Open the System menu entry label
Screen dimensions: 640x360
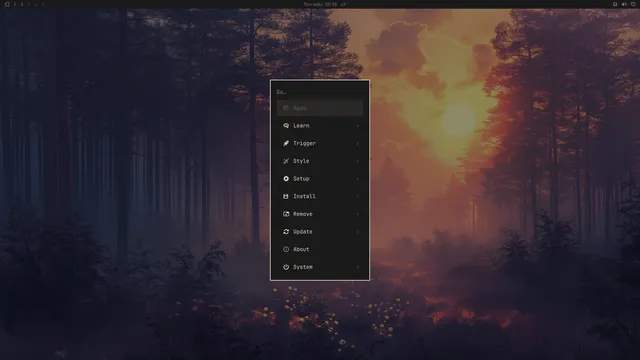[x=303, y=267]
